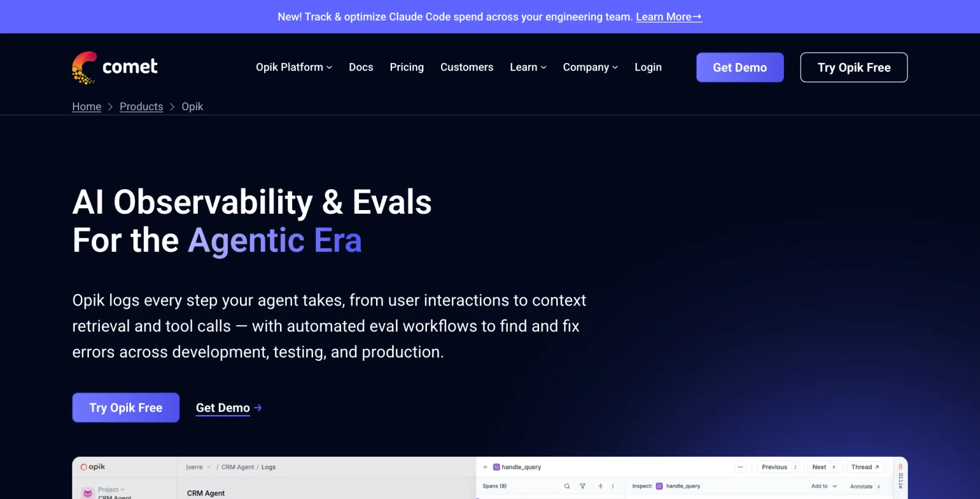Go to the Home breadcrumb

87,107
